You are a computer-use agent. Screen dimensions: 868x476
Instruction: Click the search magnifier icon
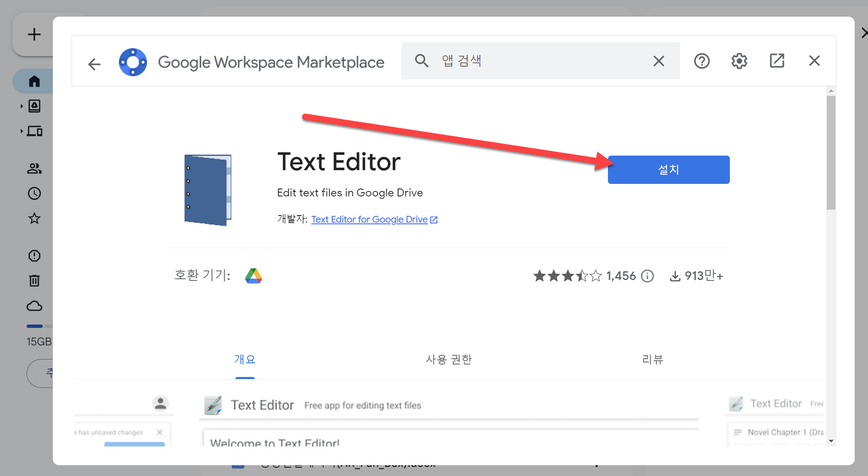click(x=422, y=61)
